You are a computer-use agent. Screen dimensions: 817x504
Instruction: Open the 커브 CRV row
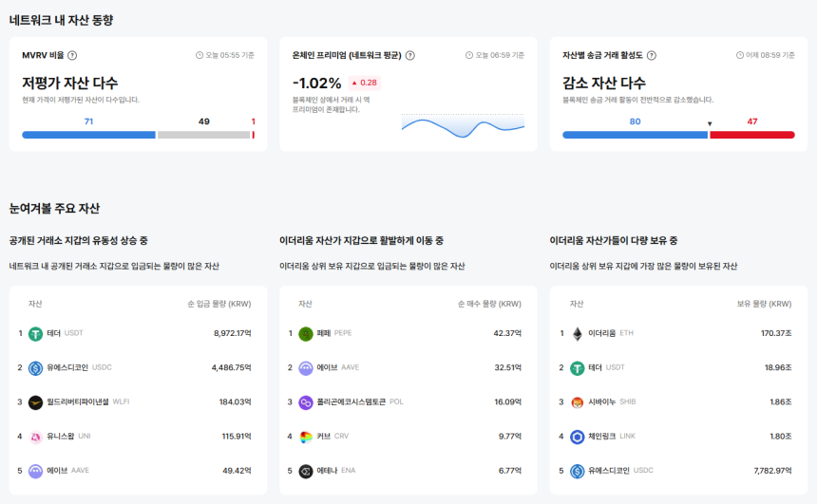408,437
